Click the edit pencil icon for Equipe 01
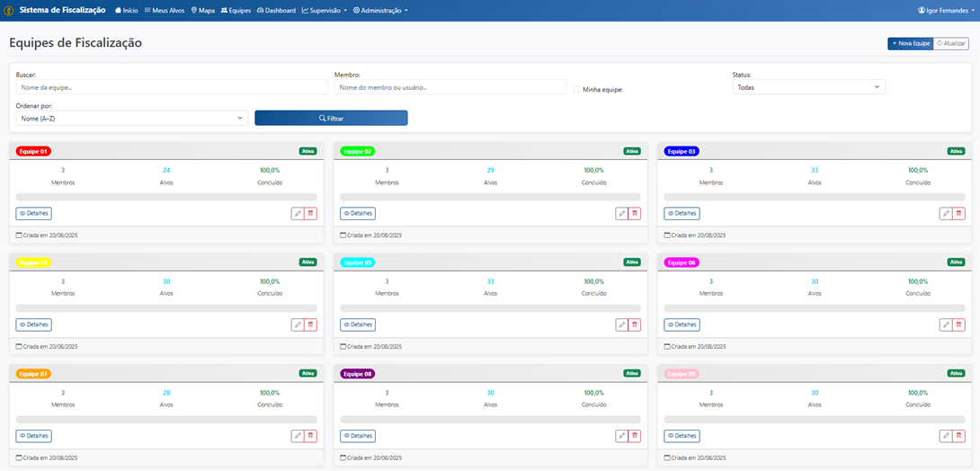Screen dimensions: 980x471 tap(298, 214)
